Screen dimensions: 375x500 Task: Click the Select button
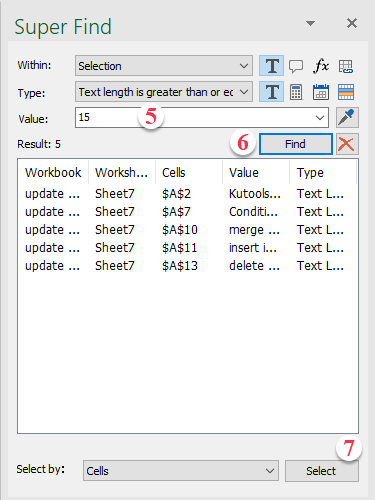click(322, 471)
